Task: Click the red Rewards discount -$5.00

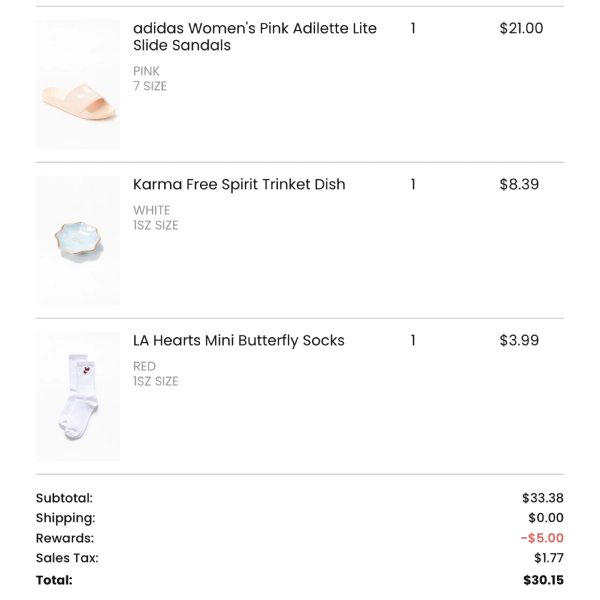Action: pos(542,538)
